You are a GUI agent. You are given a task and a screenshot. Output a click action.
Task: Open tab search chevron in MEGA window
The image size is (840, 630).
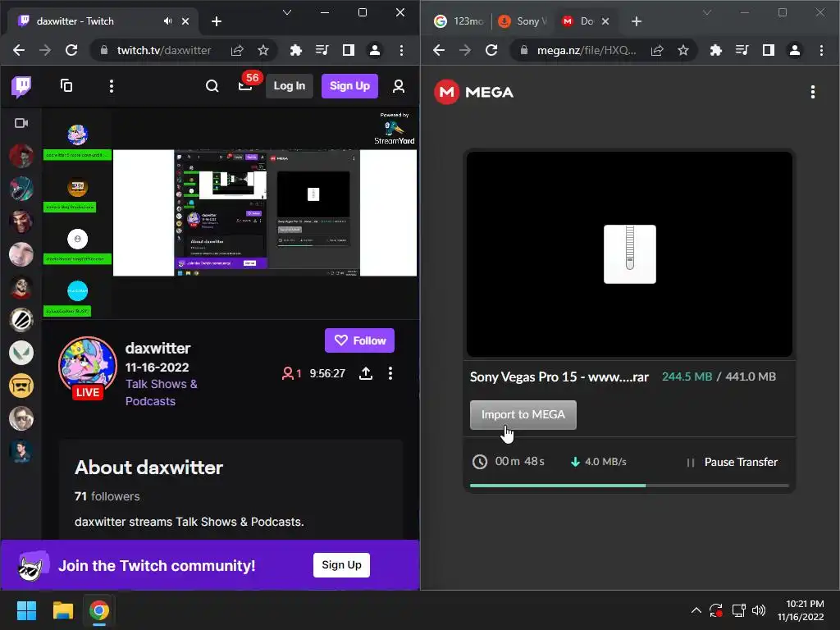(707, 12)
